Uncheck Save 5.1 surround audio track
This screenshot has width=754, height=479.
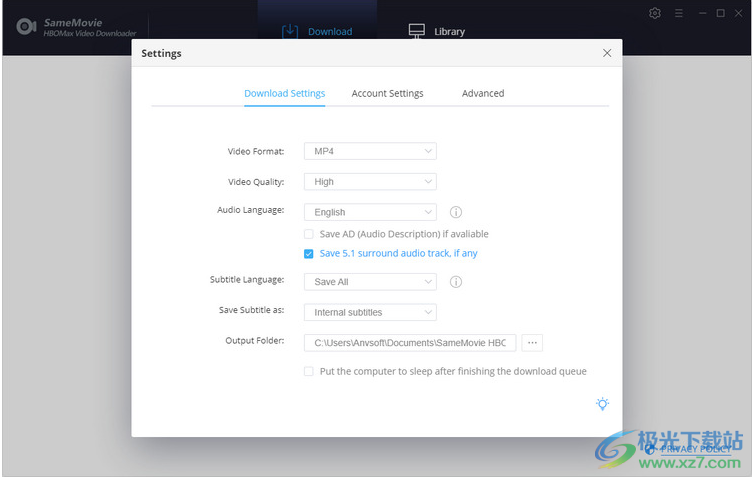(x=309, y=253)
